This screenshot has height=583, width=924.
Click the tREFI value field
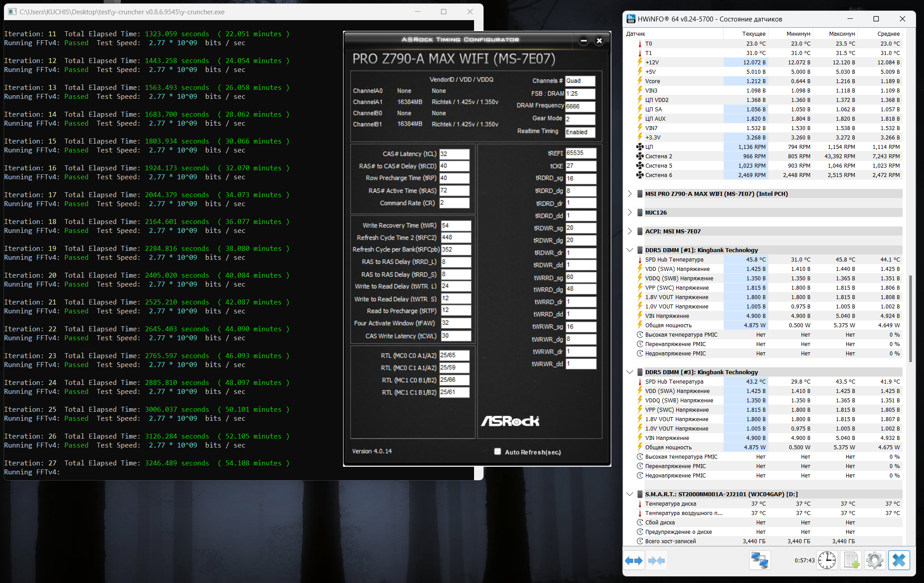[x=580, y=153]
